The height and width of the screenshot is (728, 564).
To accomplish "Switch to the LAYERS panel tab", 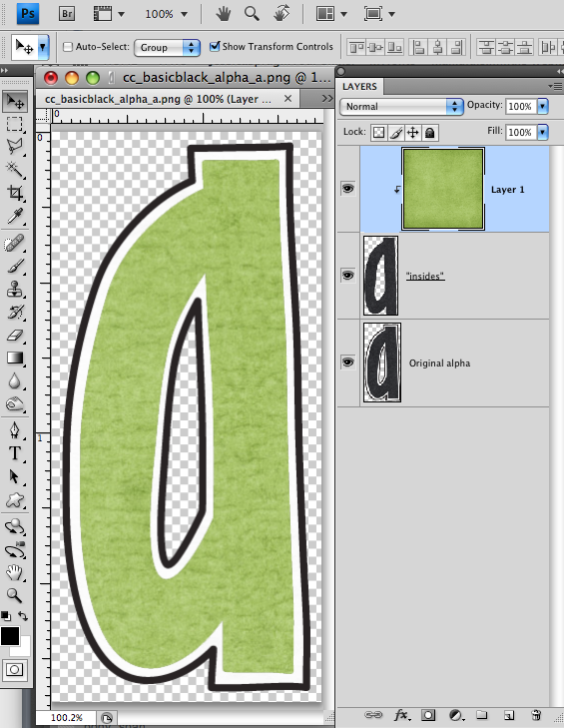I will 359,86.
